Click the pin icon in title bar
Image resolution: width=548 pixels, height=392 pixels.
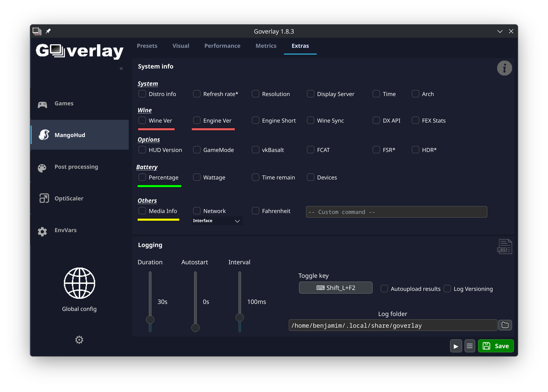pyautogui.click(x=48, y=31)
